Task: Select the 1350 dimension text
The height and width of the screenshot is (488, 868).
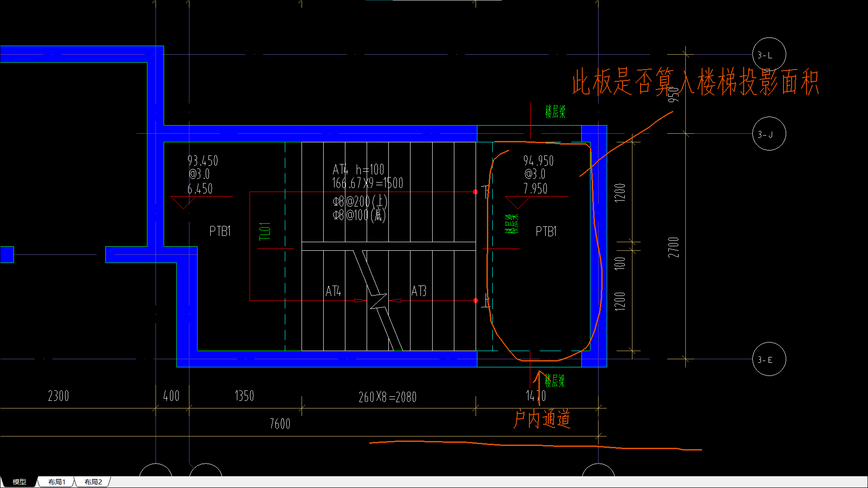Action: pos(244,396)
